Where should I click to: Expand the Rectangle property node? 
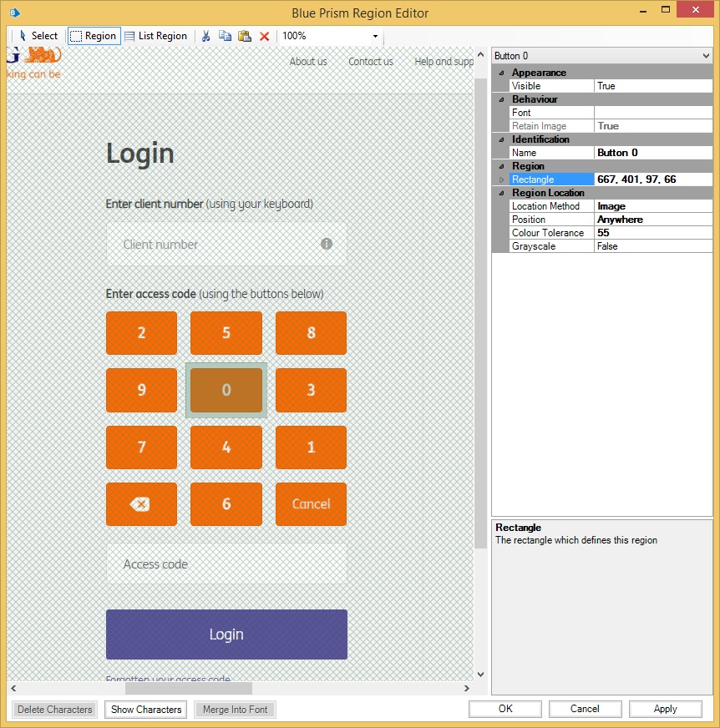(x=501, y=179)
